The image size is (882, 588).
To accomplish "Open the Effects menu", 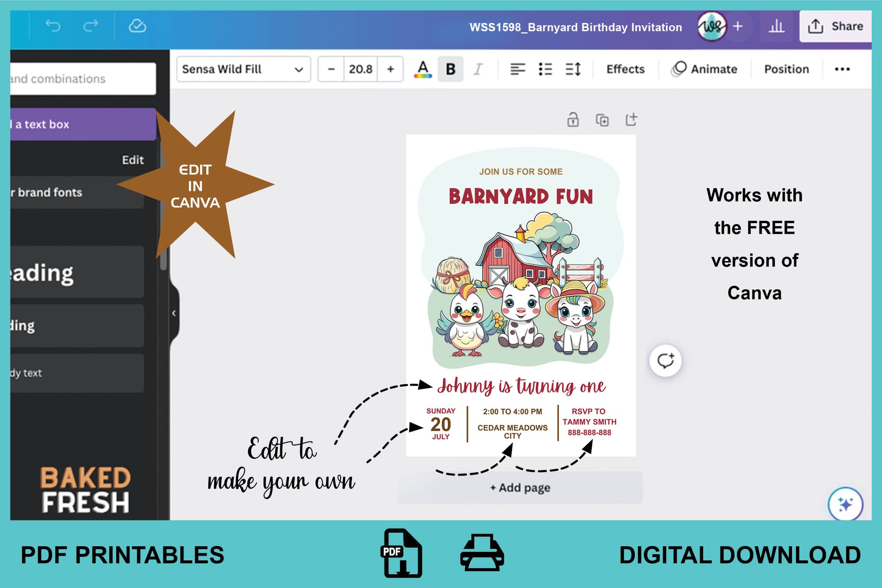I will (625, 69).
